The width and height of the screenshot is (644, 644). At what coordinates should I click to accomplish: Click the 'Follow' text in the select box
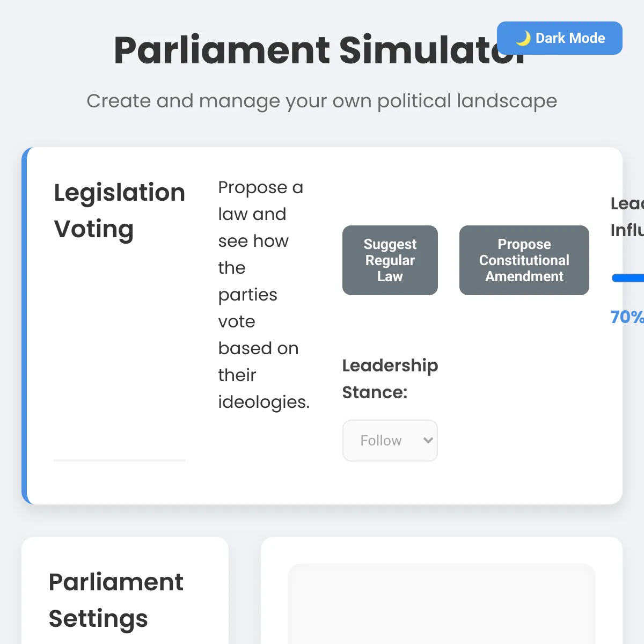pyautogui.click(x=381, y=441)
